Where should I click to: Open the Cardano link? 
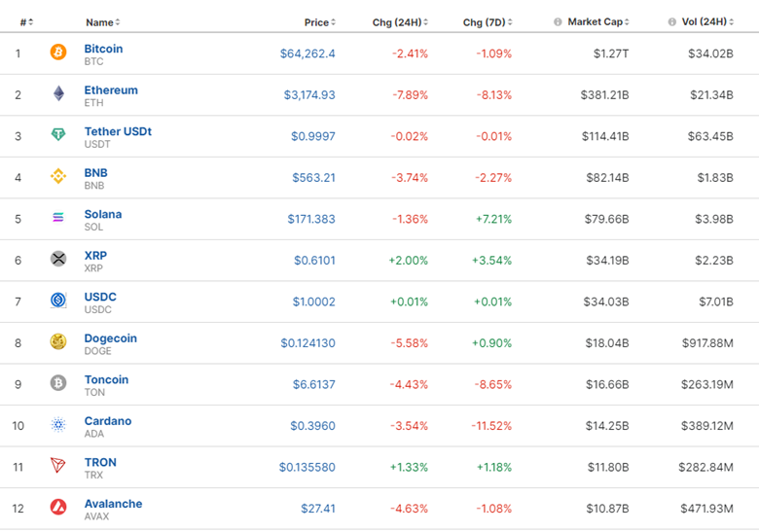[x=108, y=421]
